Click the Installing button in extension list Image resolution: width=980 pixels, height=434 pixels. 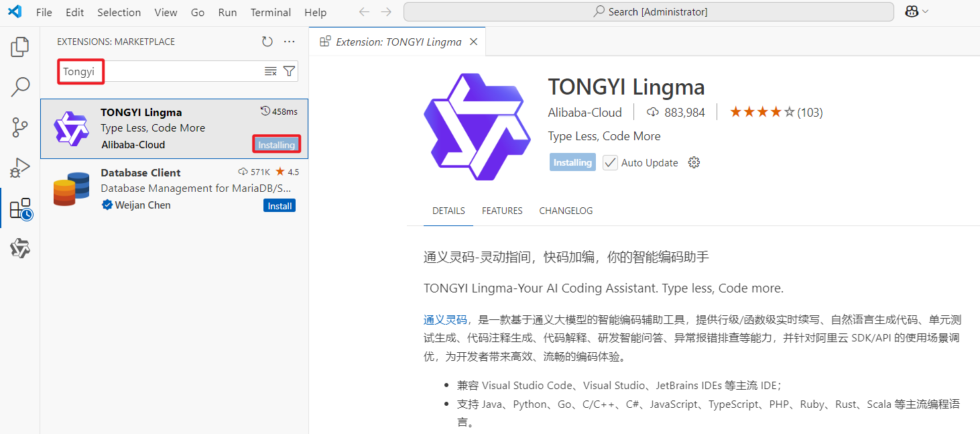(276, 145)
